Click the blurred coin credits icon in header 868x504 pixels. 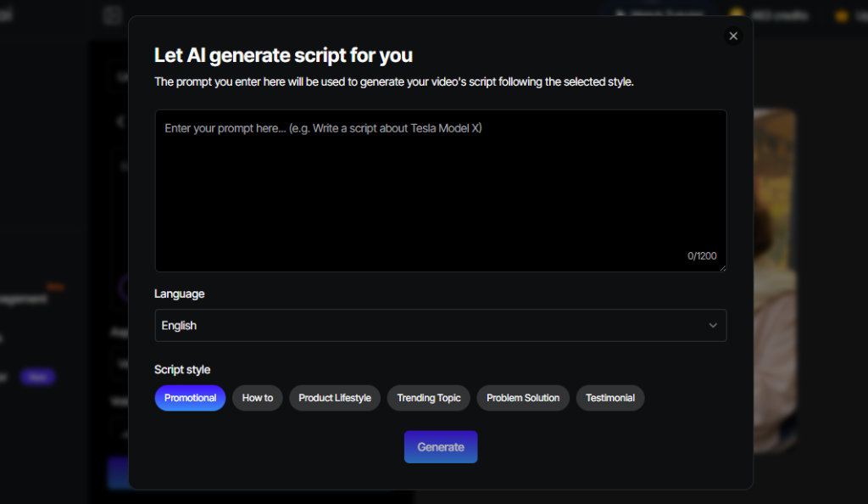[737, 14]
